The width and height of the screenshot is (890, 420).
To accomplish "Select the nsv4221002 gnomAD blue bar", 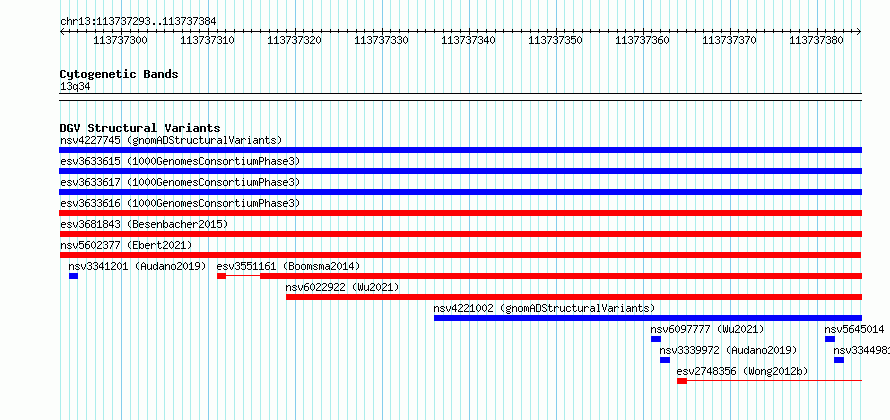I will pyautogui.click(x=648, y=318).
